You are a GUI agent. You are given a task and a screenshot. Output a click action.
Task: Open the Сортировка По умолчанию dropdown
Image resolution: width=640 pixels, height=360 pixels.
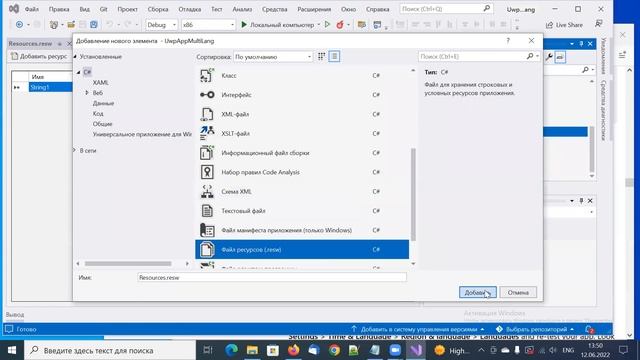coord(273,57)
